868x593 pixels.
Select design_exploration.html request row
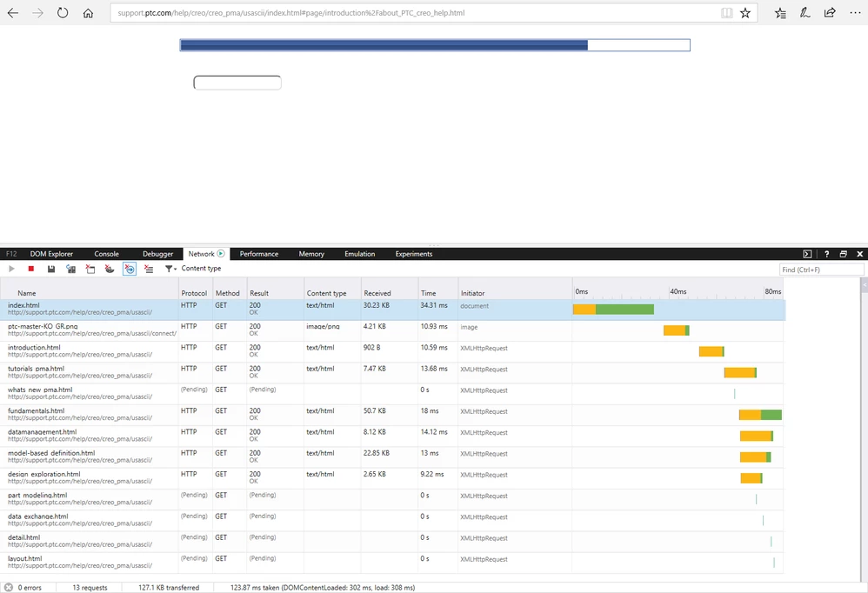tap(392, 478)
